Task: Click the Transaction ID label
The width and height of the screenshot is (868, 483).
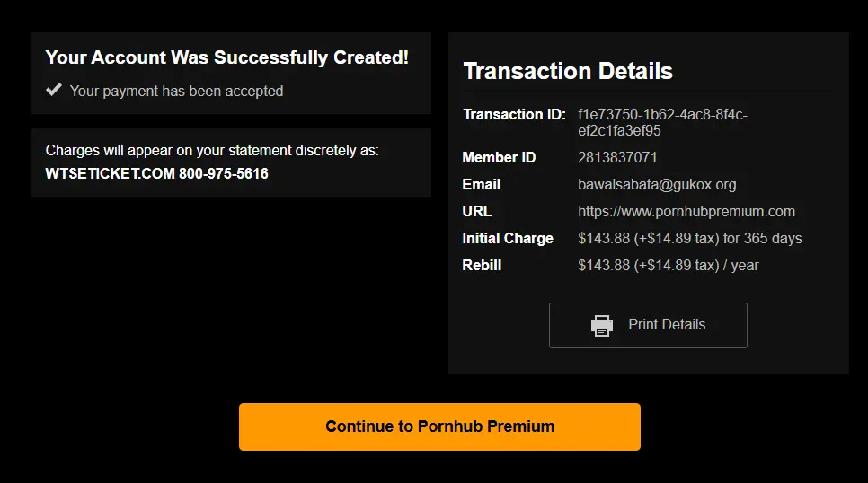Action: click(514, 115)
